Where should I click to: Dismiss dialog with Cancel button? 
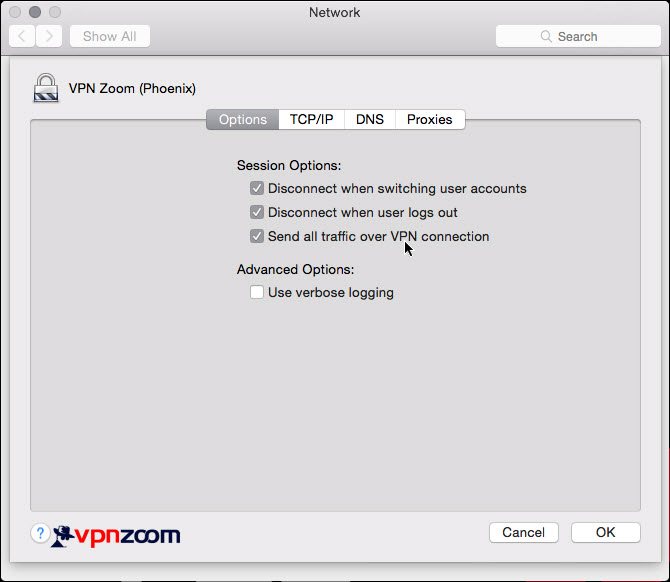point(523,532)
